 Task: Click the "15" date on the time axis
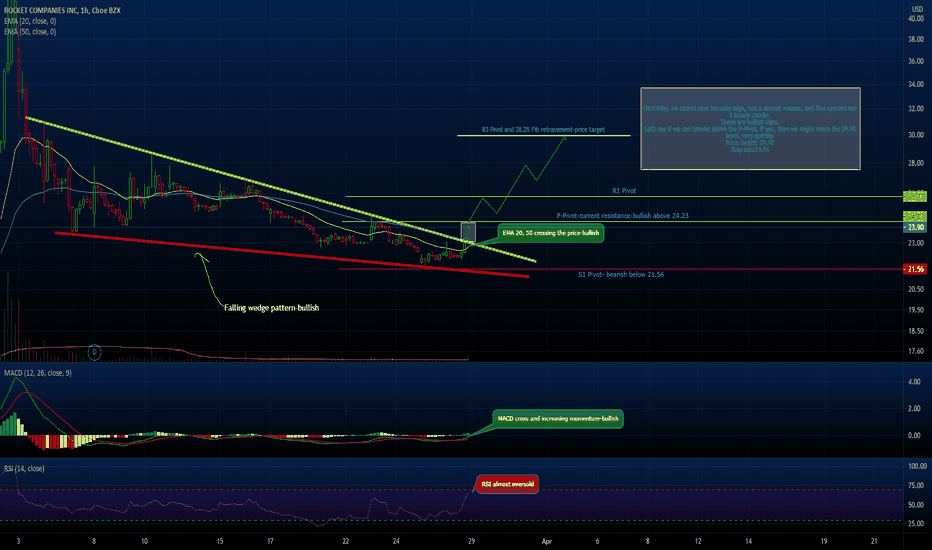[220, 541]
